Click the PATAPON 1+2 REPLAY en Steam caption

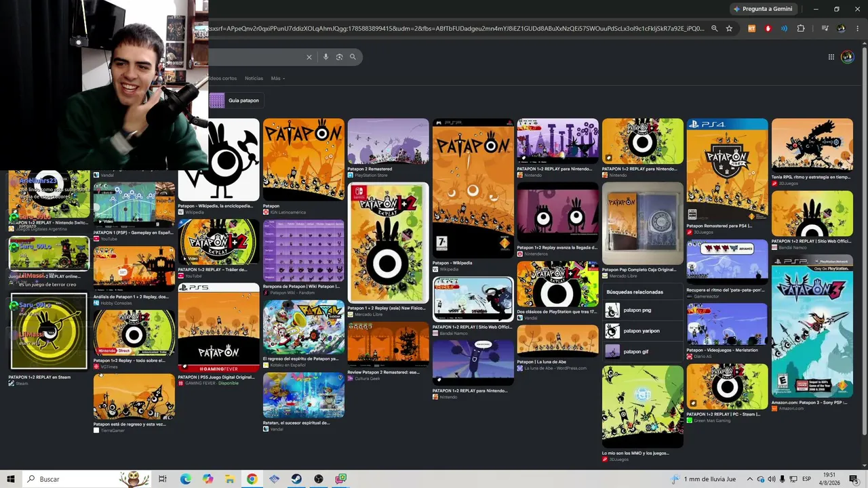(39, 378)
